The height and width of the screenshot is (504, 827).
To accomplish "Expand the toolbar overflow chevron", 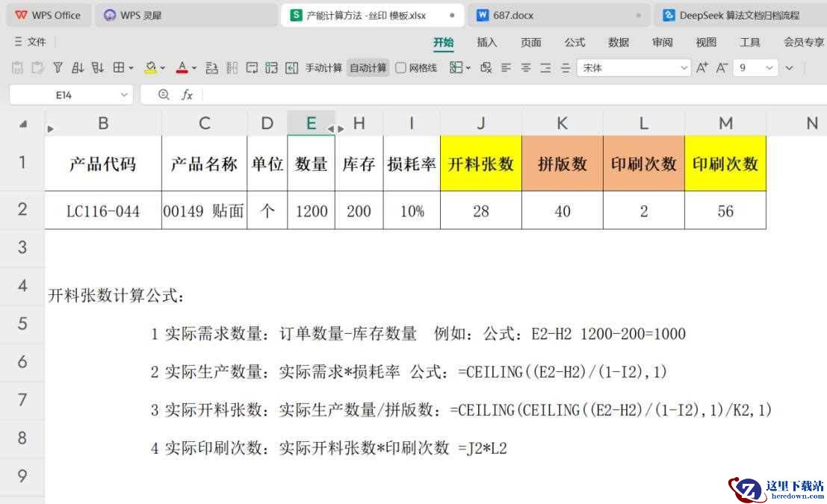I will point(789,68).
